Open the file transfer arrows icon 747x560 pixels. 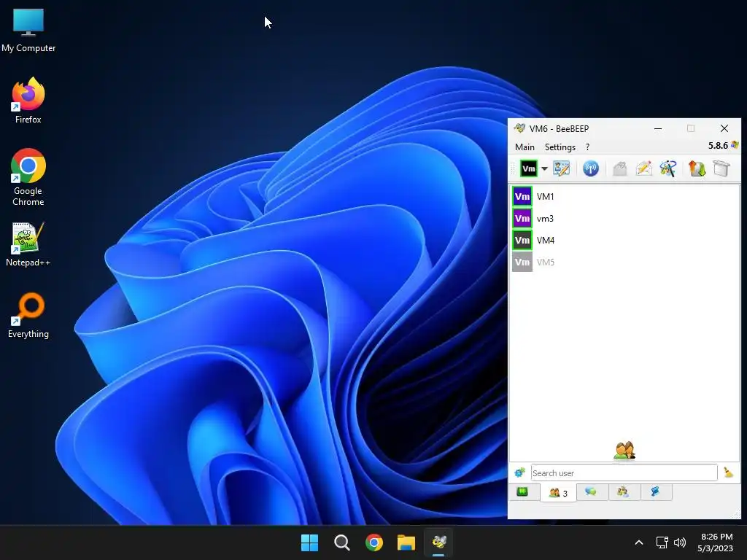tap(697, 168)
